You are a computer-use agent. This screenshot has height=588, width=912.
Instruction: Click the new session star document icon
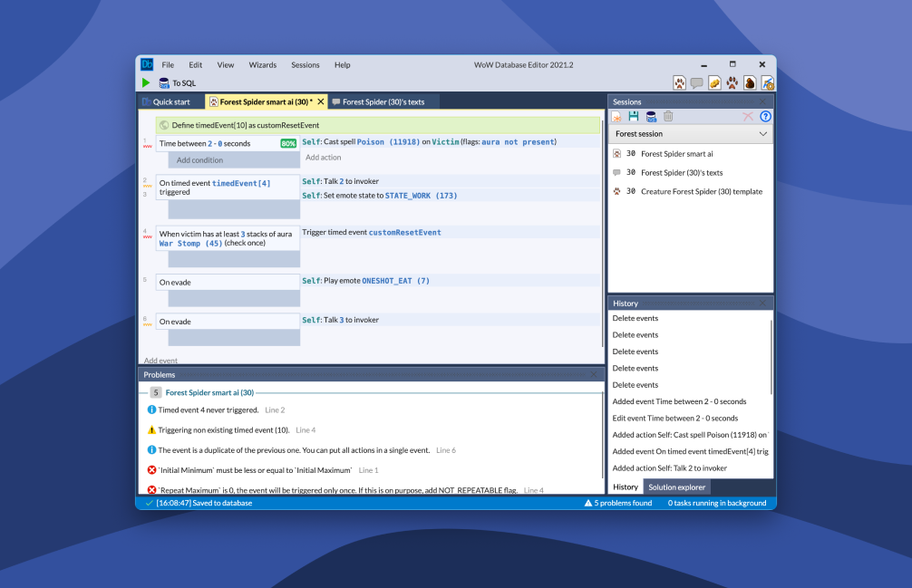coord(616,116)
